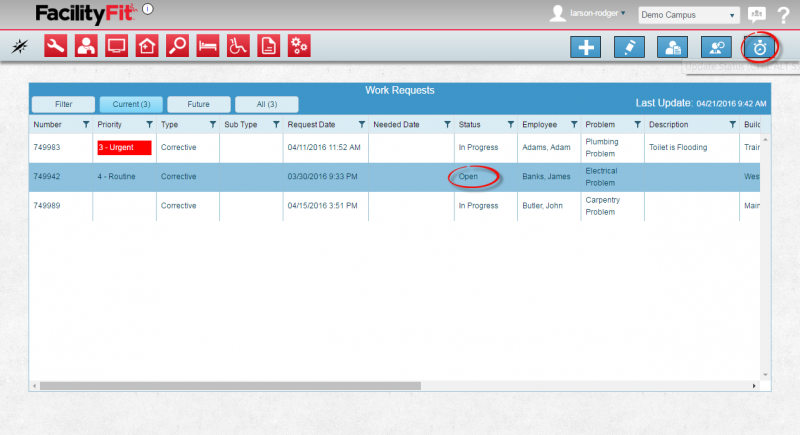Screen dimensions: 800x435
Task: Click the 04/11/2016 11:52 AM request date
Action: [324, 147]
